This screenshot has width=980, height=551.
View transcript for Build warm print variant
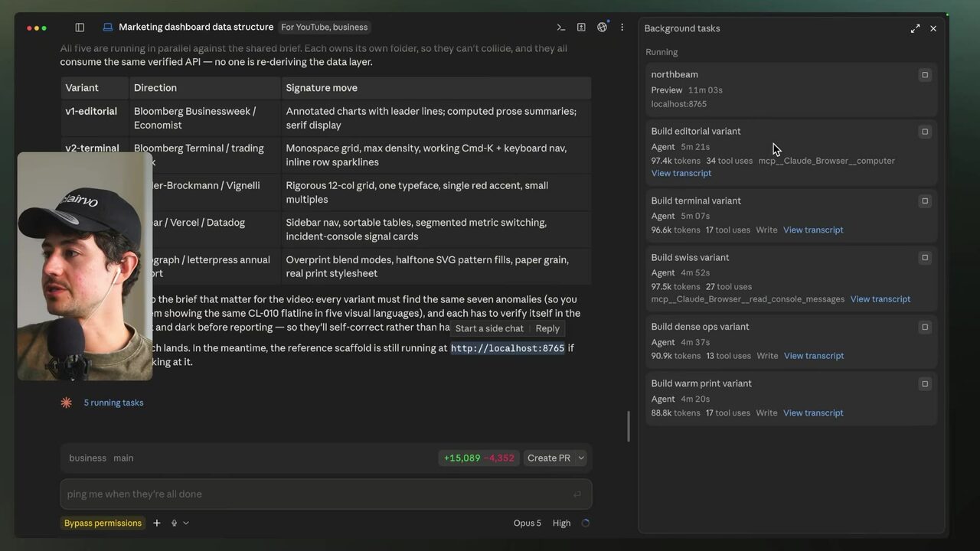click(813, 413)
